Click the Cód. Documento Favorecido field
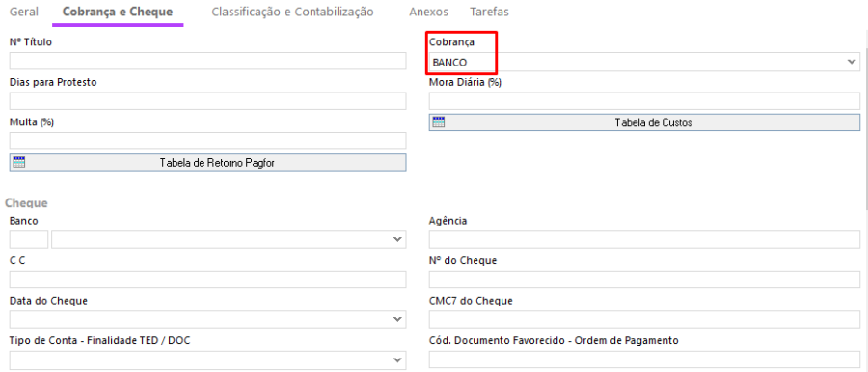 coord(644,359)
